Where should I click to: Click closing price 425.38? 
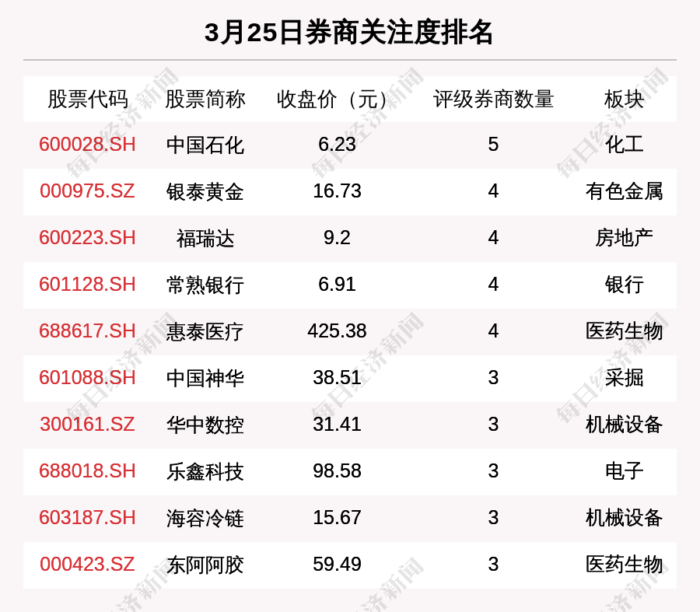pyautogui.click(x=337, y=331)
